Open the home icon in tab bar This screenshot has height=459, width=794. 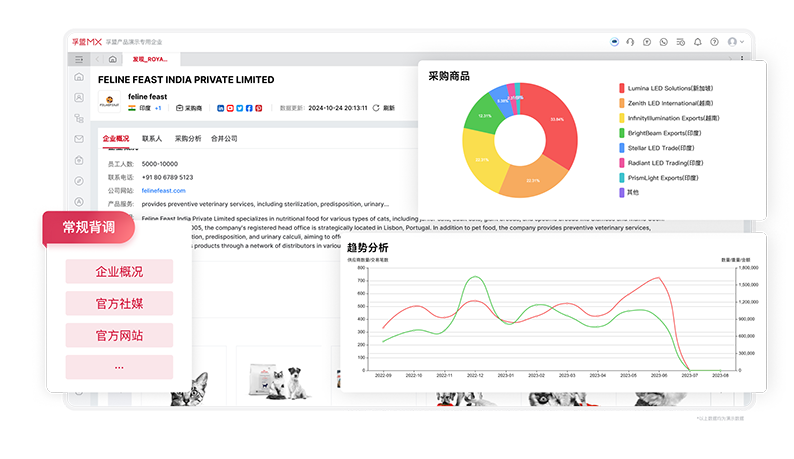pos(113,59)
